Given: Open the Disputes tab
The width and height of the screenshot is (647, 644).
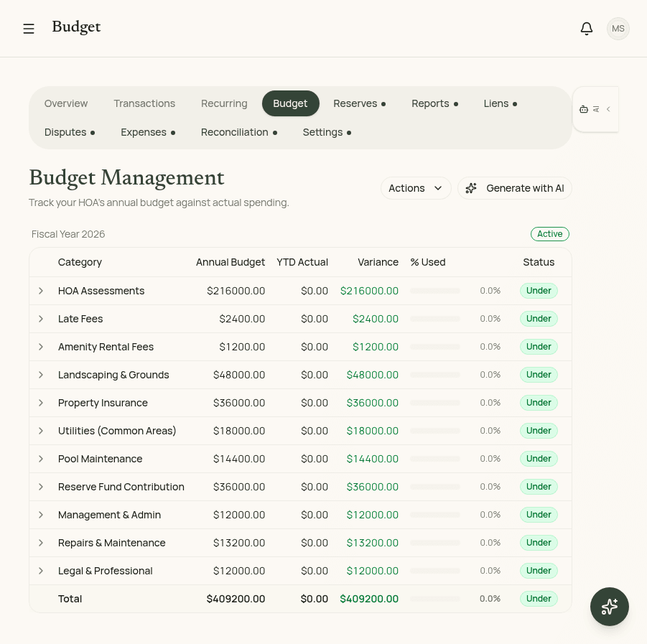Looking at the screenshot, I should pyautogui.click(x=70, y=132).
